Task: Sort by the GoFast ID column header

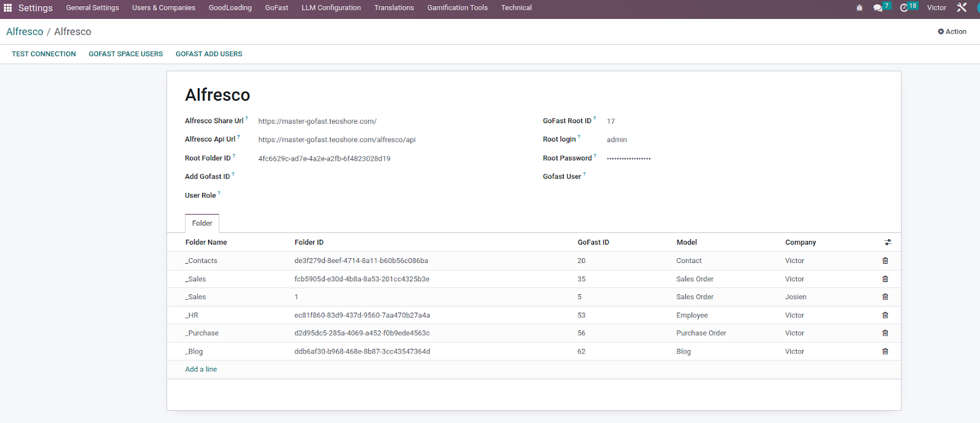Action: click(594, 242)
